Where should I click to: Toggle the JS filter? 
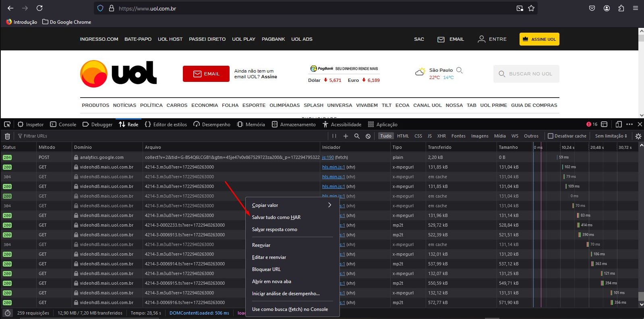[429, 136]
